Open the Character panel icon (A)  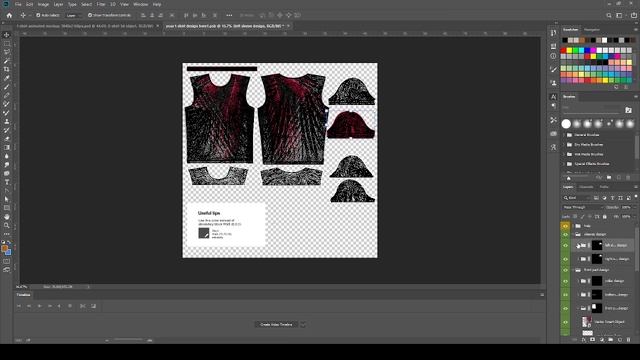(553, 97)
